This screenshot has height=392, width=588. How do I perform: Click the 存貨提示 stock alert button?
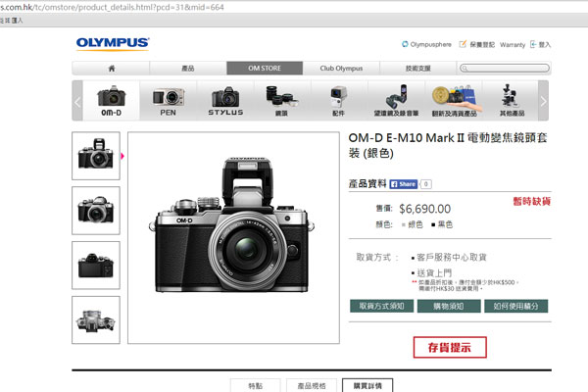[x=450, y=347]
